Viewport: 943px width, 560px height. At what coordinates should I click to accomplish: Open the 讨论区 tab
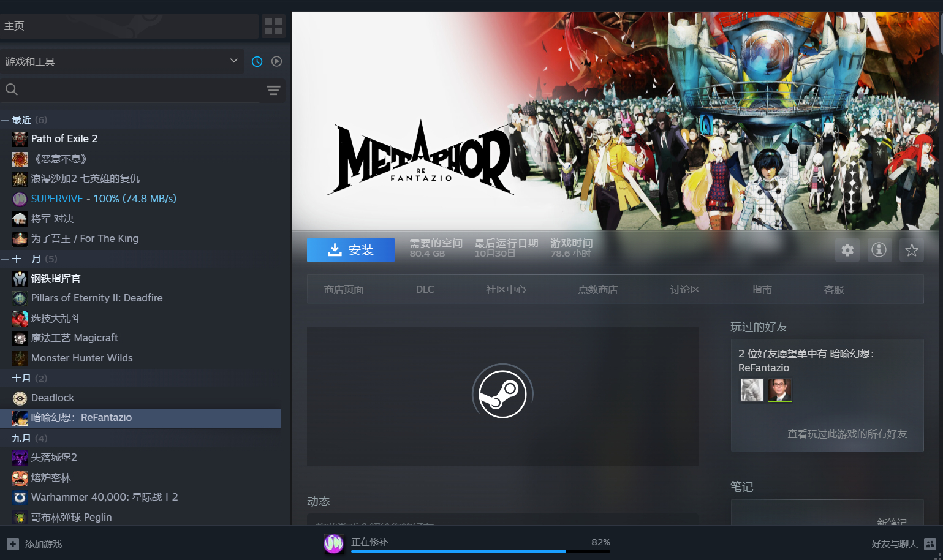(685, 289)
